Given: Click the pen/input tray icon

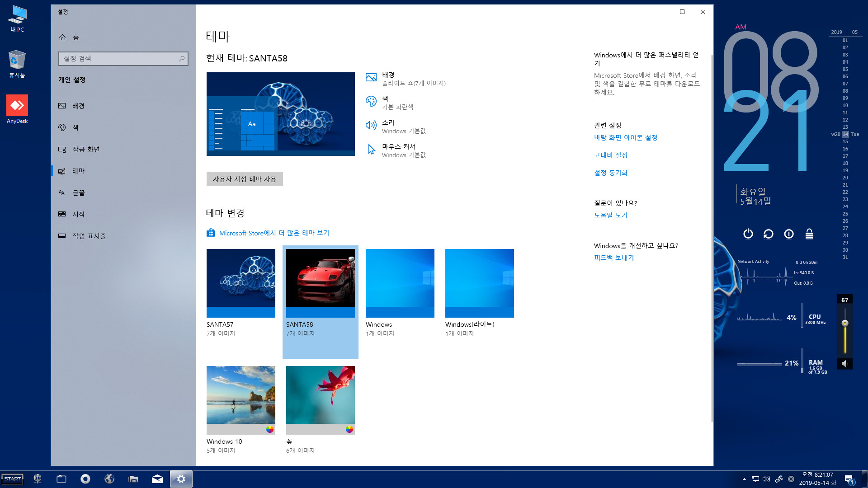Looking at the screenshot, I should tap(779, 479).
